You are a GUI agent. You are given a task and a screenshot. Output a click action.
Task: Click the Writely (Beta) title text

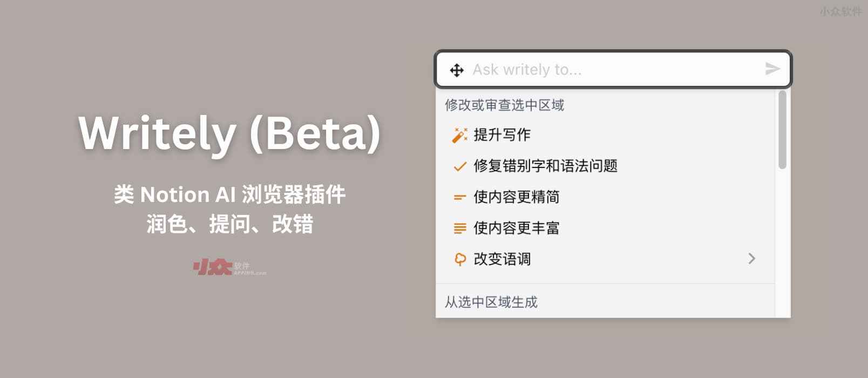click(231, 133)
